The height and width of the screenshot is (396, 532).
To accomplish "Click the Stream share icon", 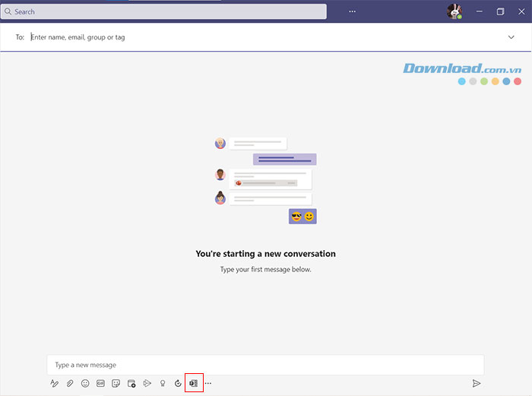I will pos(147,384).
